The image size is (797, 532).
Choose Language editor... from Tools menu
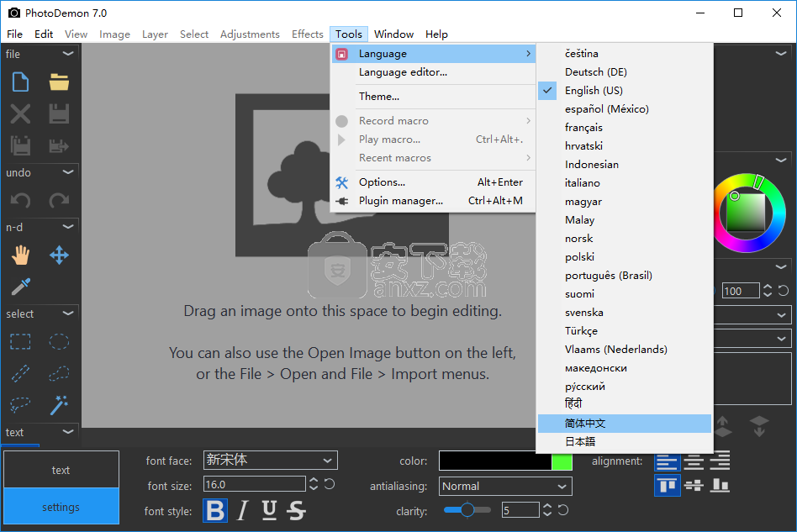(433, 72)
